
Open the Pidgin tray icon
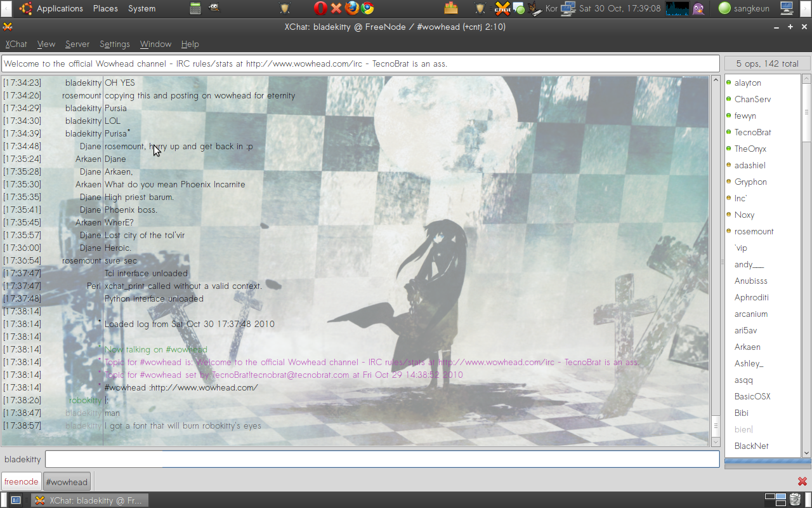click(698, 8)
